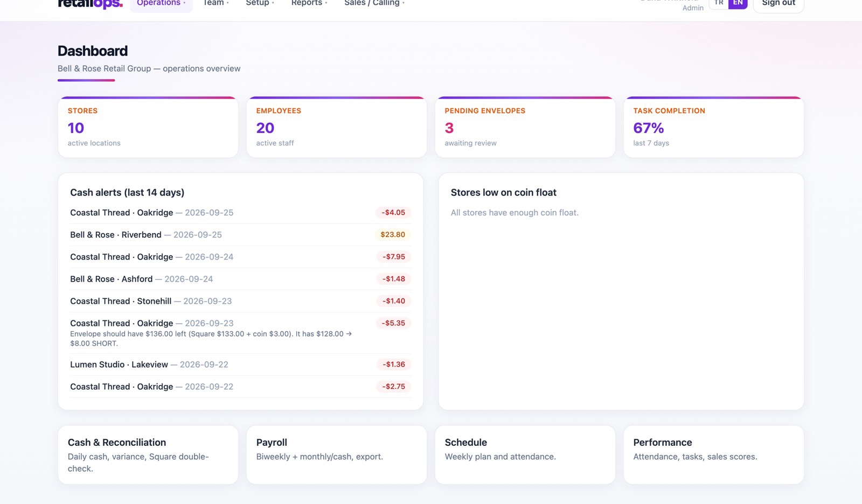This screenshot has width=862, height=504.
Task: Open the Operations dropdown menu
Action: (x=161, y=3)
